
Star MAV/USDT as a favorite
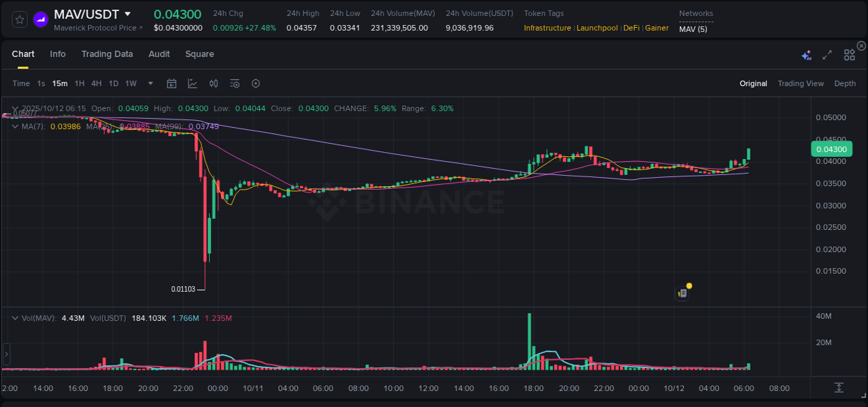[x=19, y=19]
